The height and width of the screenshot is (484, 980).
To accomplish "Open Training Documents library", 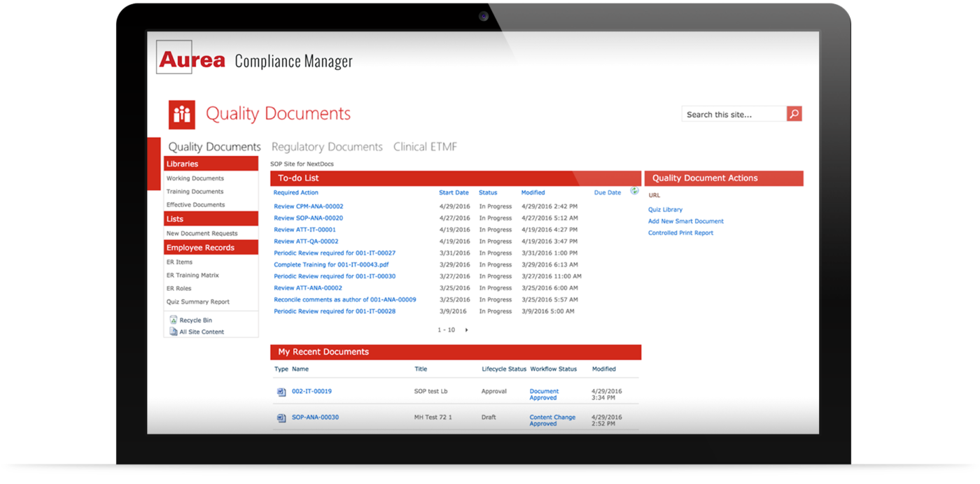I will tap(195, 192).
